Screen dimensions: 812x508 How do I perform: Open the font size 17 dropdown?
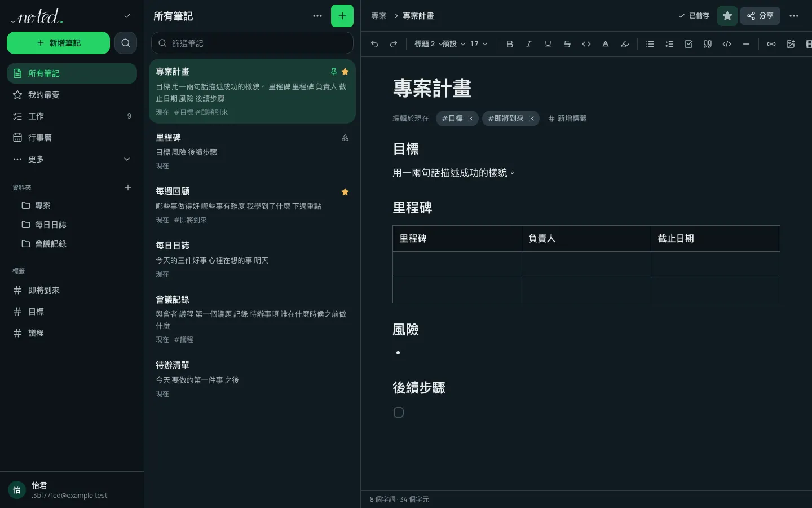pyautogui.click(x=479, y=44)
